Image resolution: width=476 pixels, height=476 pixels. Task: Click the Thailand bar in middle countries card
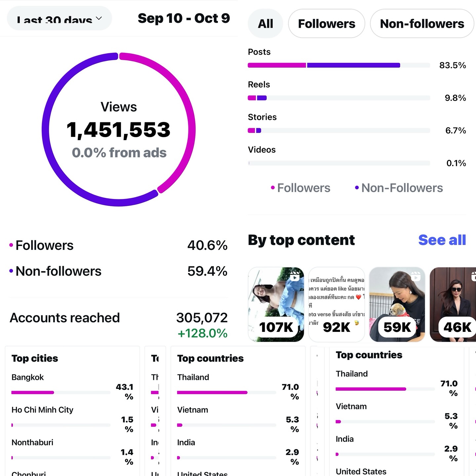click(x=226, y=393)
